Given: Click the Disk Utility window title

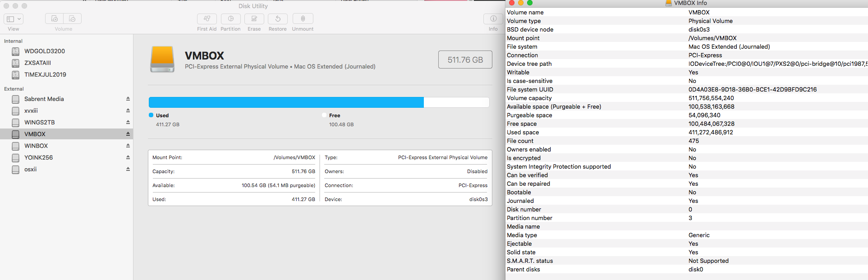Looking at the screenshot, I should tap(253, 6).
